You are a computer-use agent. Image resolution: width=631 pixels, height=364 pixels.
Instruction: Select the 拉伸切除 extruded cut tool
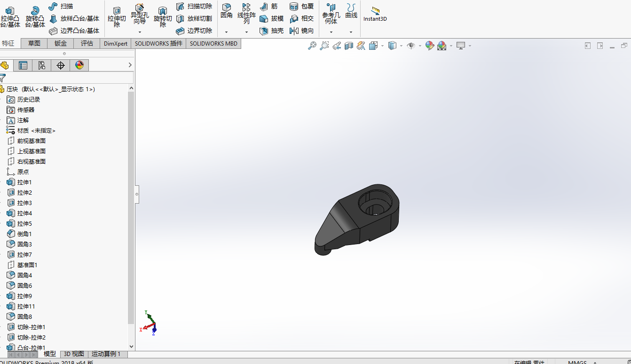coord(117,17)
